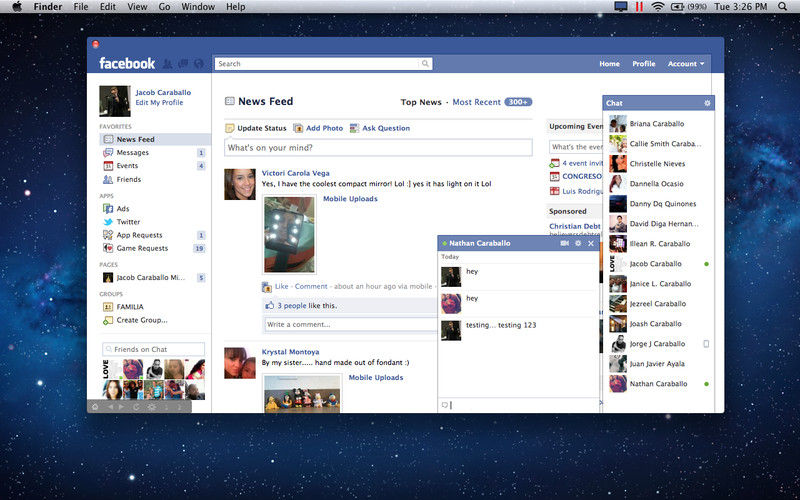
Task: Click Comment link under Victori's post
Action: [x=311, y=286]
